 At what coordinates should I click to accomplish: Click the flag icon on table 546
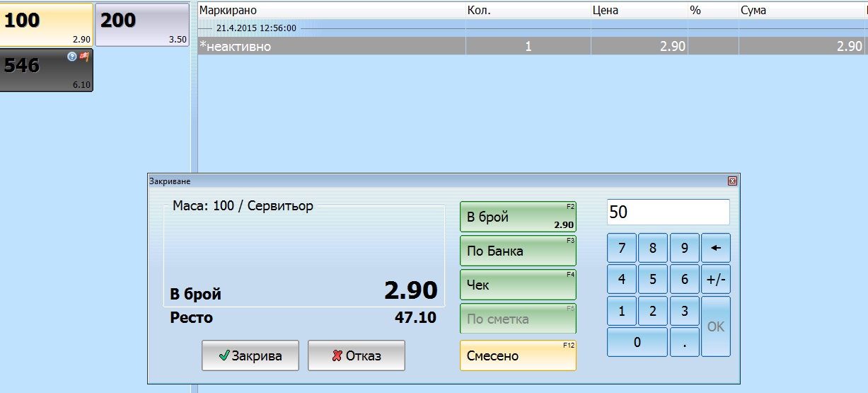(84, 57)
